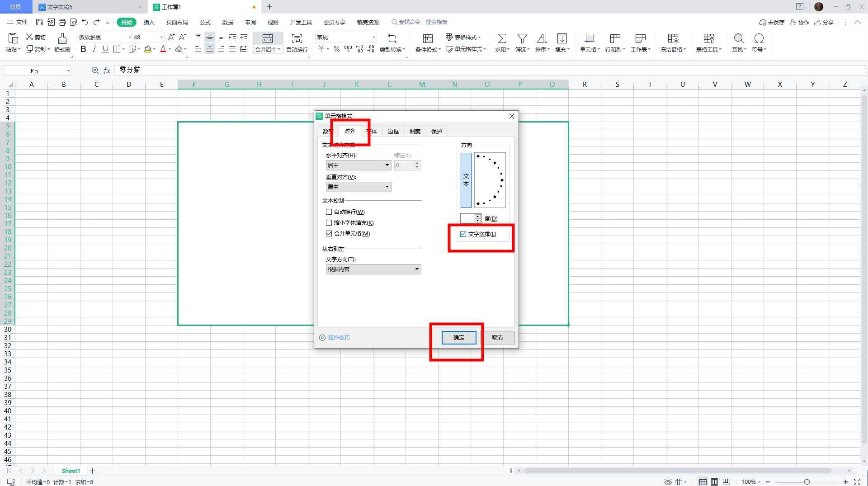Click the AutoSum (求和) icon

pyautogui.click(x=501, y=39)
